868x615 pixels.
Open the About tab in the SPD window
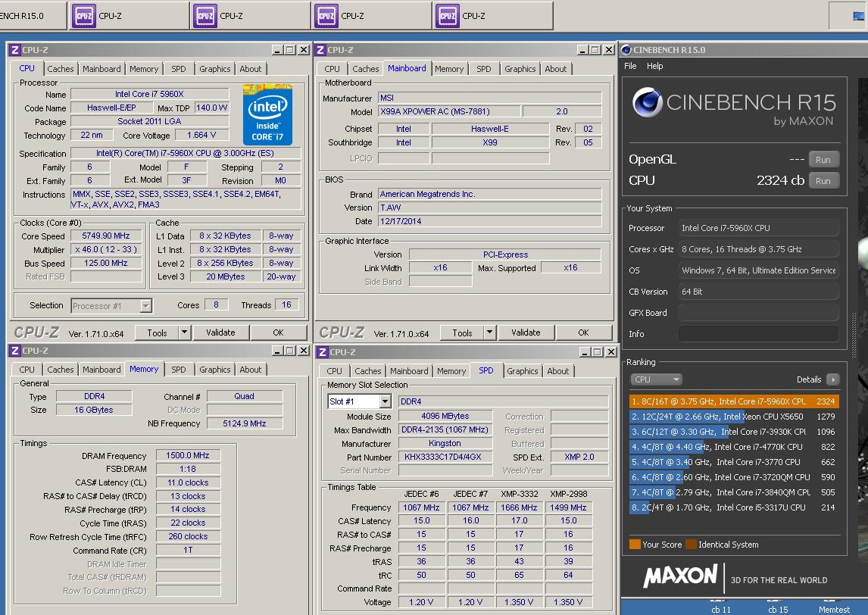[558, 371]
